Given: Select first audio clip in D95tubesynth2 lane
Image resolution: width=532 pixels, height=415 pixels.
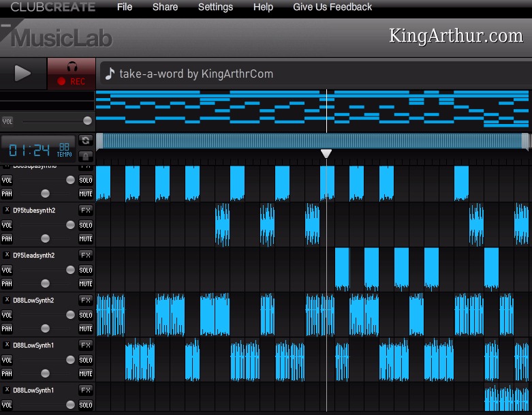Looking at the screenshot, I should (x=222, y=224).
